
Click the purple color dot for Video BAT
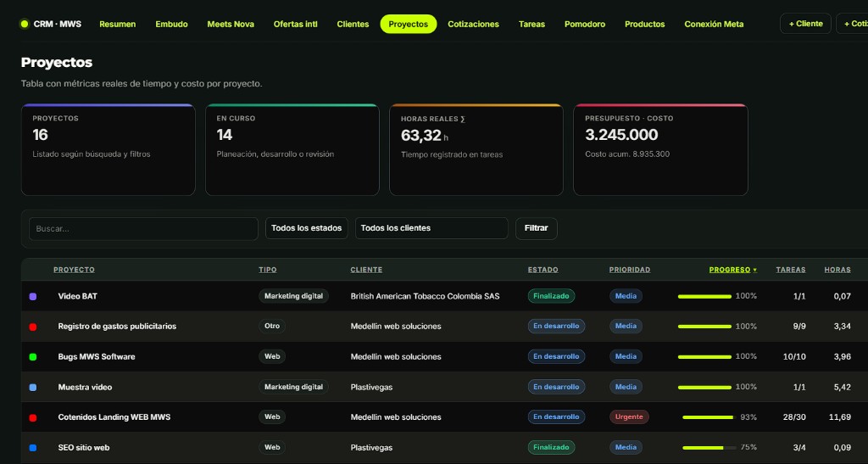pos(33,297)
